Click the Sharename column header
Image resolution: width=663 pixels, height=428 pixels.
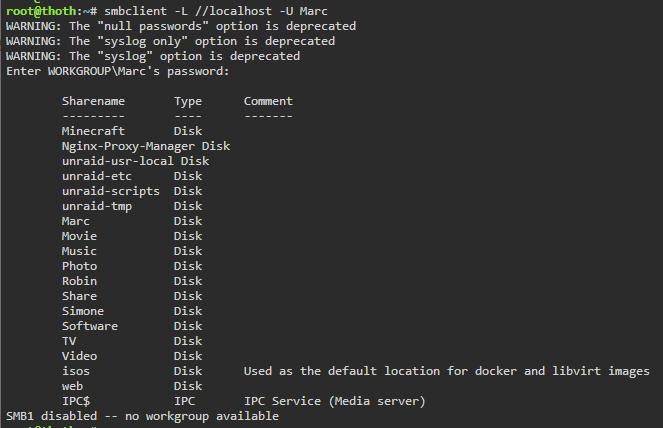point(93,102)
